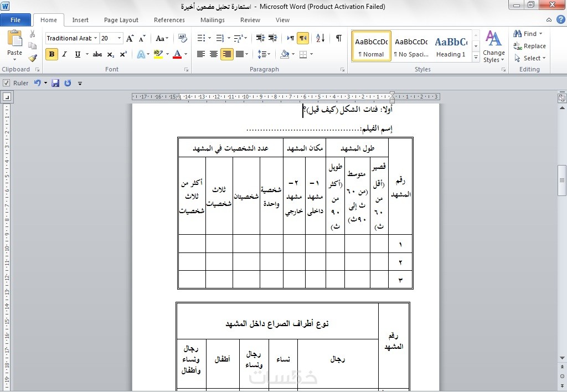Click the Redo icon
567x392 pixels.
pos(68,83)
